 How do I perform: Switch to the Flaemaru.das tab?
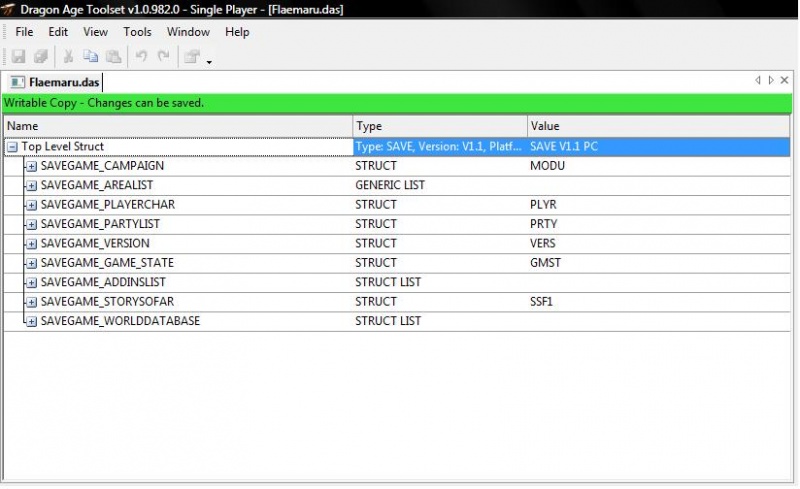(x=55, y=82)
